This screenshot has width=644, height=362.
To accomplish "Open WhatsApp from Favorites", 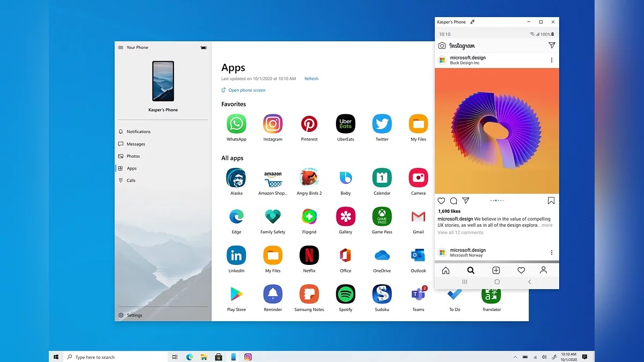I will pyautogui.click(x=236, y=123).
